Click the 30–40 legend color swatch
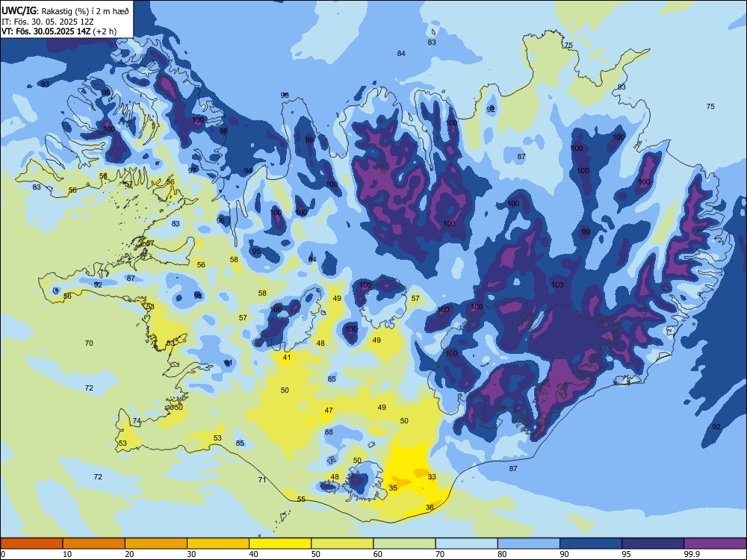The height and width of the screenshot is (560, 747). [x=218, y=544]
